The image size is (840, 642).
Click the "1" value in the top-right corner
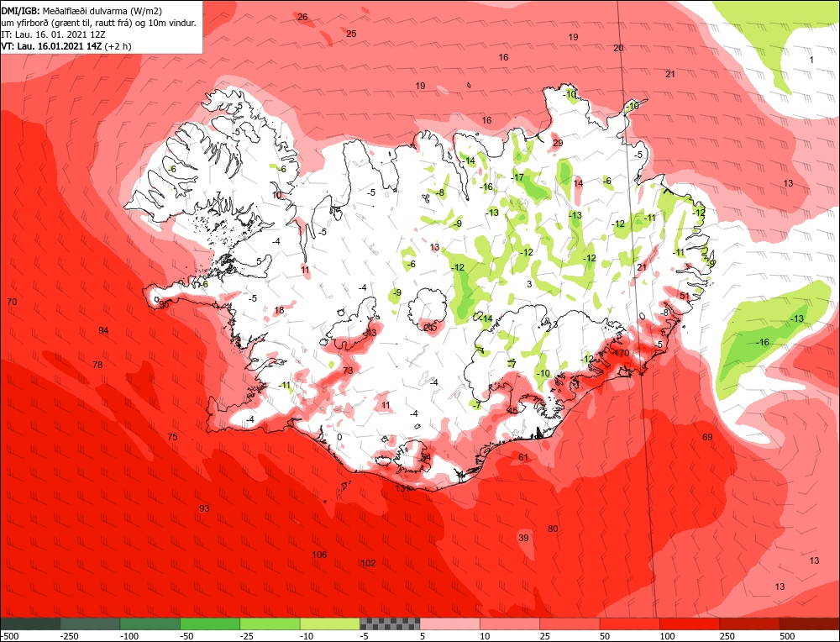[x=811, y=60]
